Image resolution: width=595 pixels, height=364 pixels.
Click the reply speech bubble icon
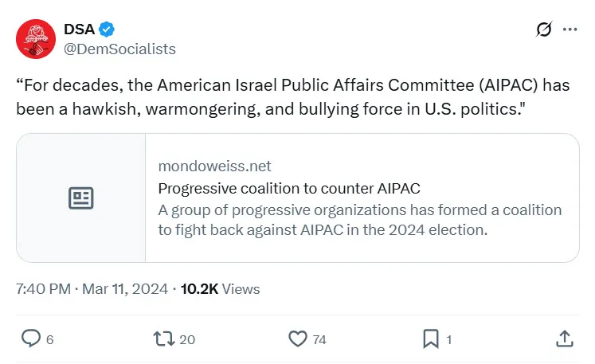pos(30,339)
